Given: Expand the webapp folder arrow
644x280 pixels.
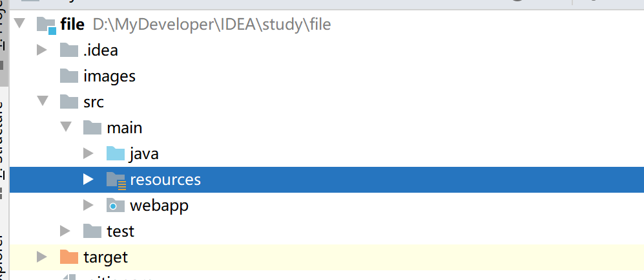Looking at the screenshot, I should (x=88, y=205).
